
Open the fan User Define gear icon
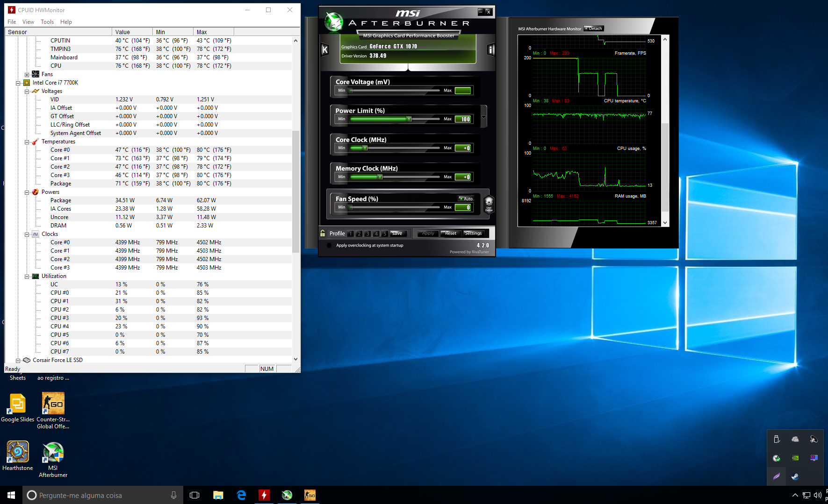tap(489, 204)
